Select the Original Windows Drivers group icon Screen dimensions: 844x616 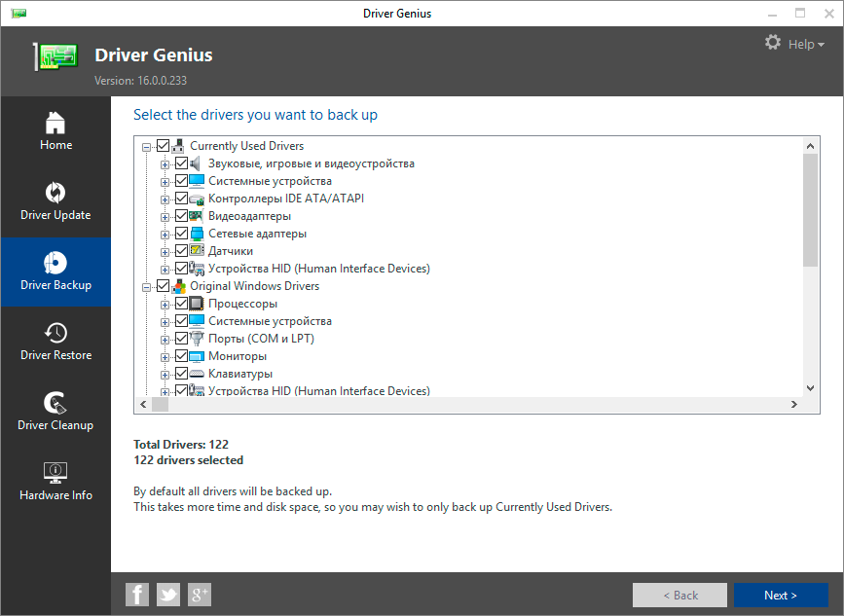[x=179, y=286]
